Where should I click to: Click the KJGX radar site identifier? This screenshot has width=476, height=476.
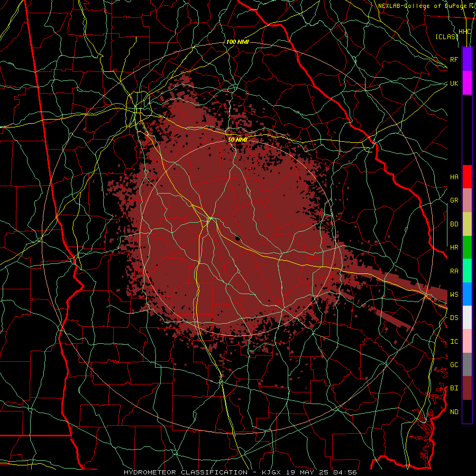tap(272, 472)
